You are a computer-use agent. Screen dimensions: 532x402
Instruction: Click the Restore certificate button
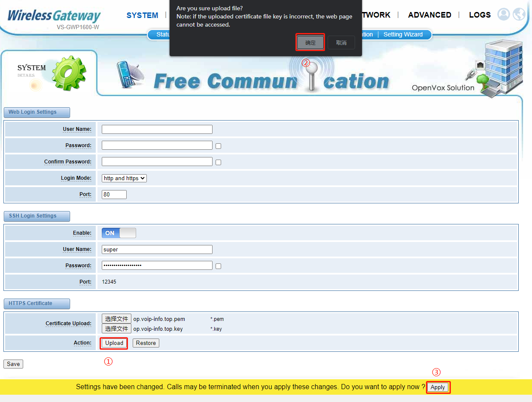coord(146,343)
